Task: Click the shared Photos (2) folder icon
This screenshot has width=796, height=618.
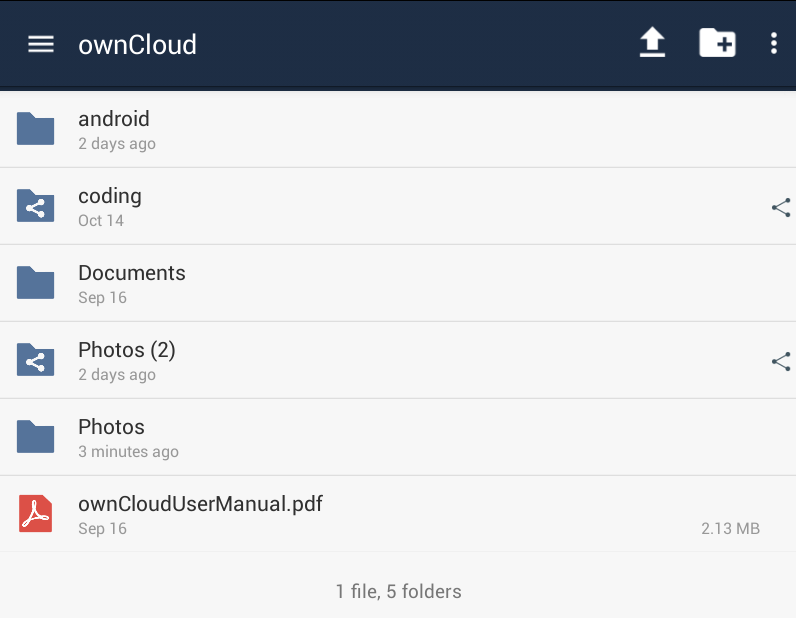Action: coord(36,360)
